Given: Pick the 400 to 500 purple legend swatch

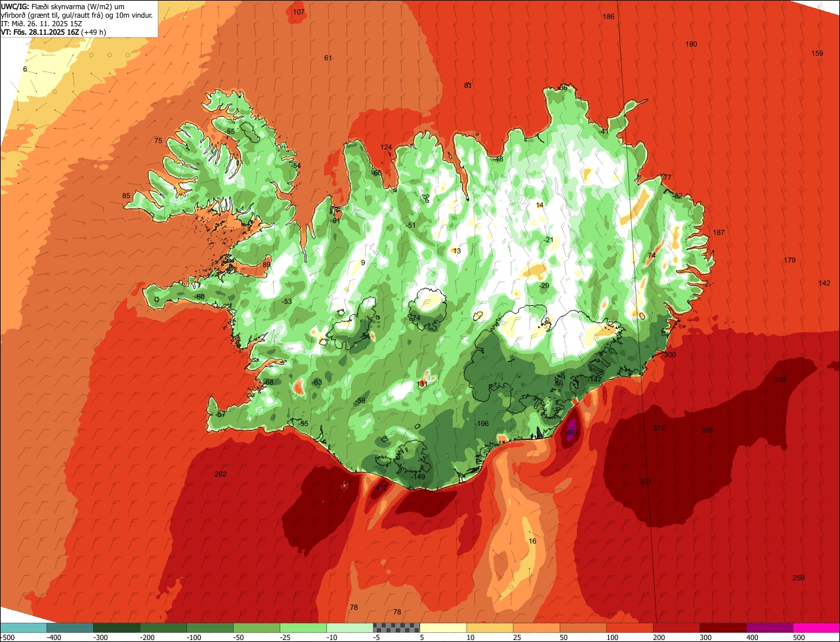Looking at the screenshot, I should coord(770,628).
